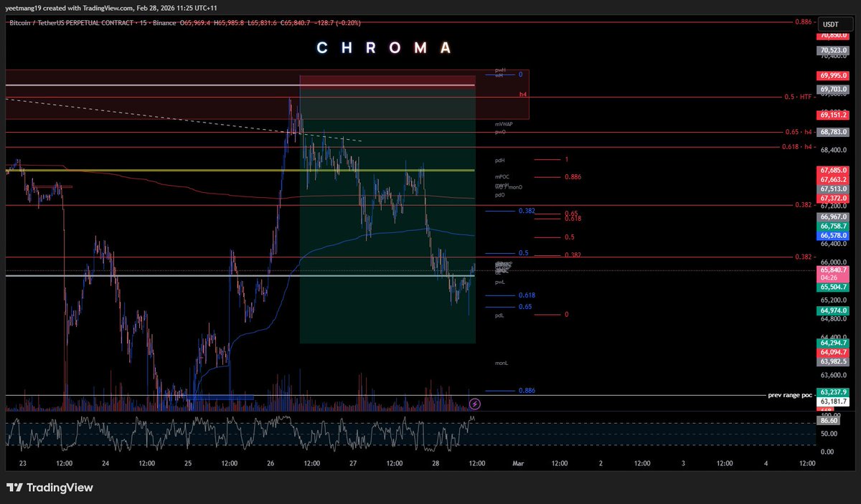Select the mPOC level label
This screenshot has height=504, width=861.
coord(502,177)
